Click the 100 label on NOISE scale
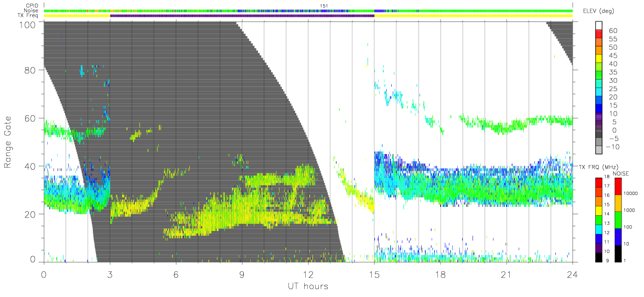Image resolution: width=644 pixels, height=297 pixels. pos(628,227)
